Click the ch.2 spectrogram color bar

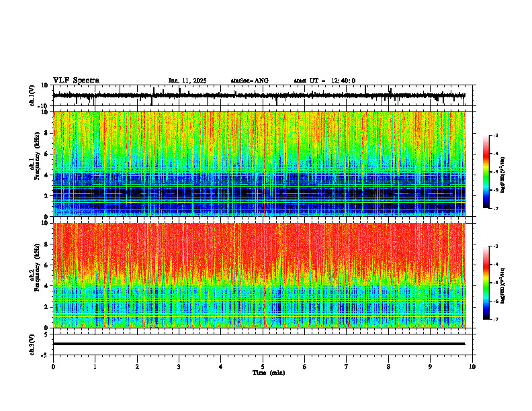[486, 283]
